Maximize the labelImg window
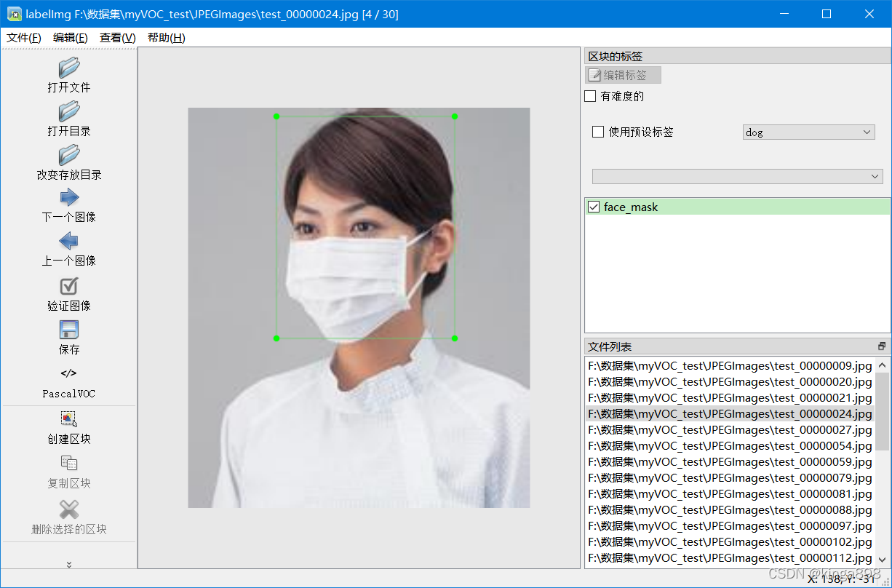892x588 pixels. [x=827, y=14]
